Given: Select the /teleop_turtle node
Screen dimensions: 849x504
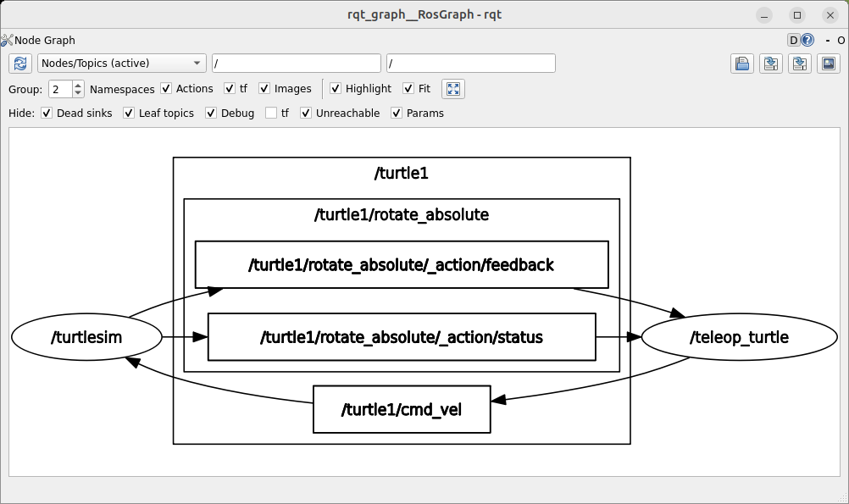Looking at the screenshot, I should tap(739, 337).
